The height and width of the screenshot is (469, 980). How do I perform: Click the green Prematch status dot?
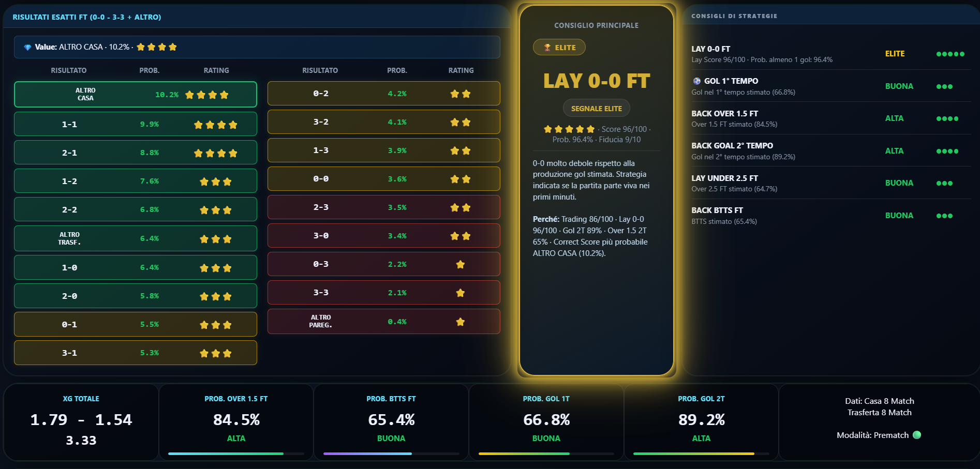coord(917,435)
